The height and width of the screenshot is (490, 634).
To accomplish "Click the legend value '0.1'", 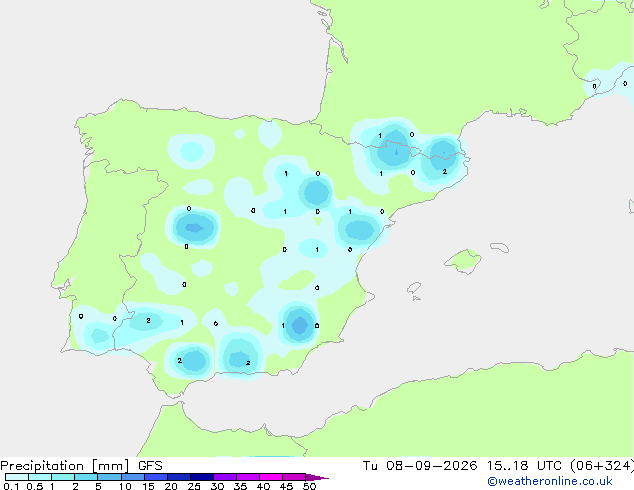I will tap(11, 486).
